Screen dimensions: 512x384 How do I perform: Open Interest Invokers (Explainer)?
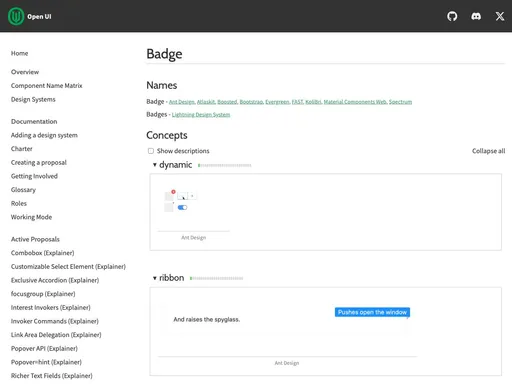click(50, 307)
